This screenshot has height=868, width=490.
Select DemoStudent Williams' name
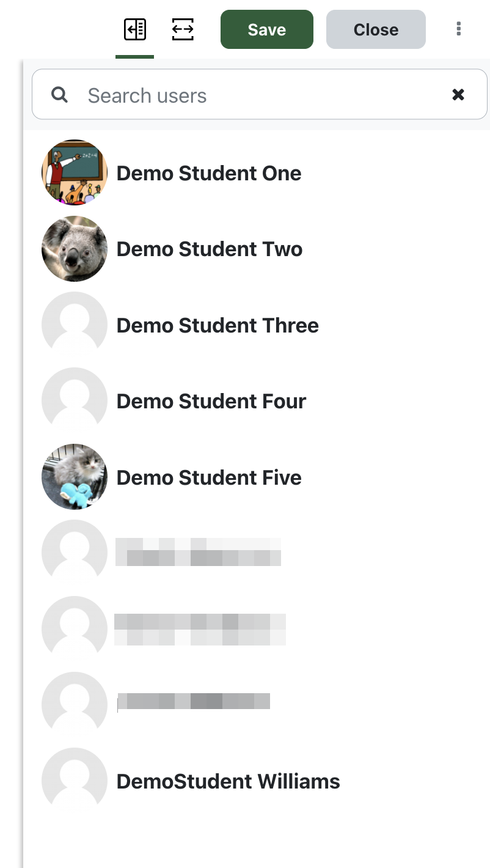(x=229, y=782)
